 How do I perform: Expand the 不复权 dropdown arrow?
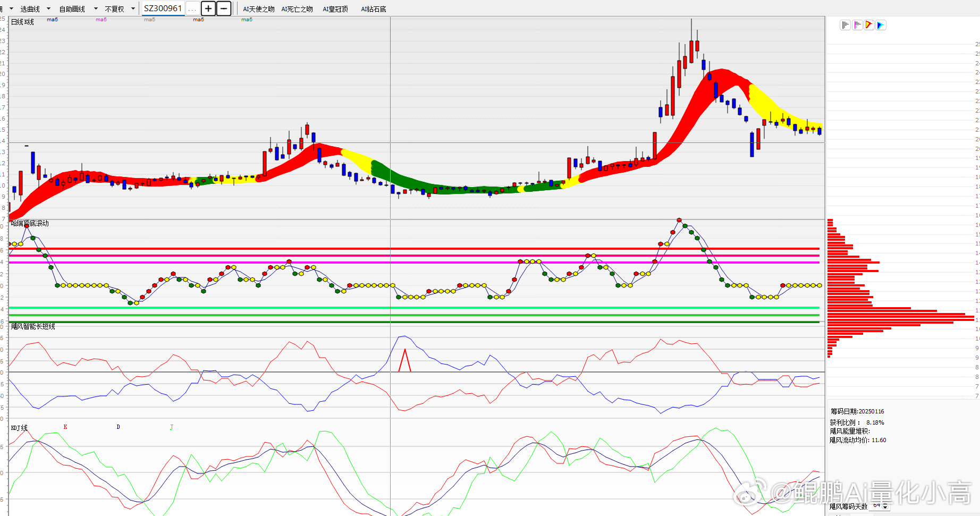[133, 9]
